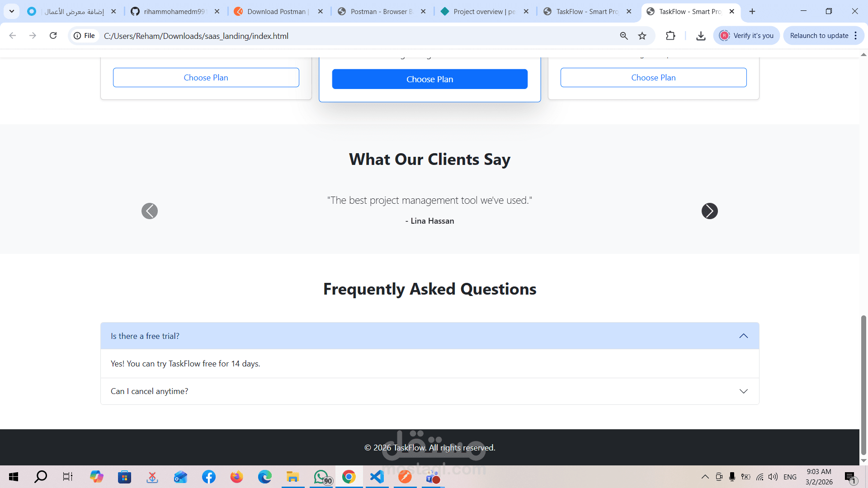The image size is (868, 488).
Task: Show the next testimonial with right arrow
Action: (x=709, y=211)
